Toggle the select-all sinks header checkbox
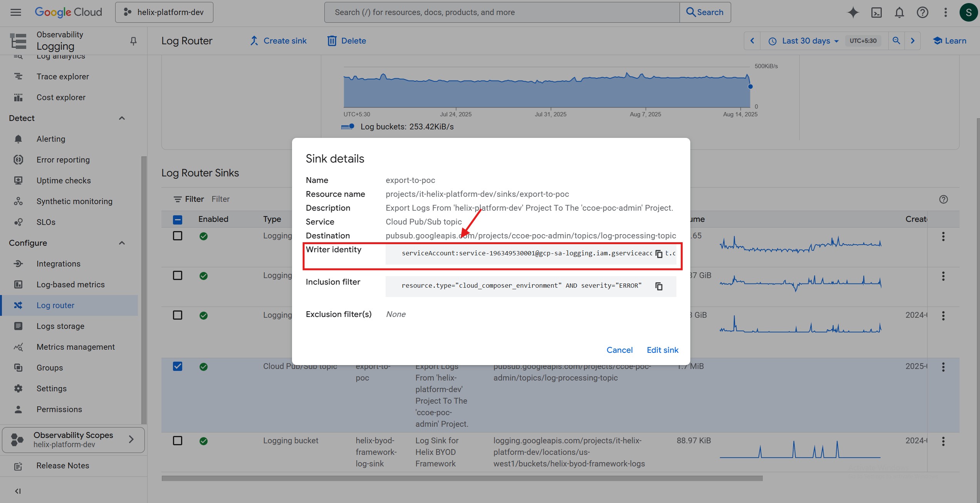Viewport: 980px width, 503px height. pyautogui.click(x=178, y=220)
